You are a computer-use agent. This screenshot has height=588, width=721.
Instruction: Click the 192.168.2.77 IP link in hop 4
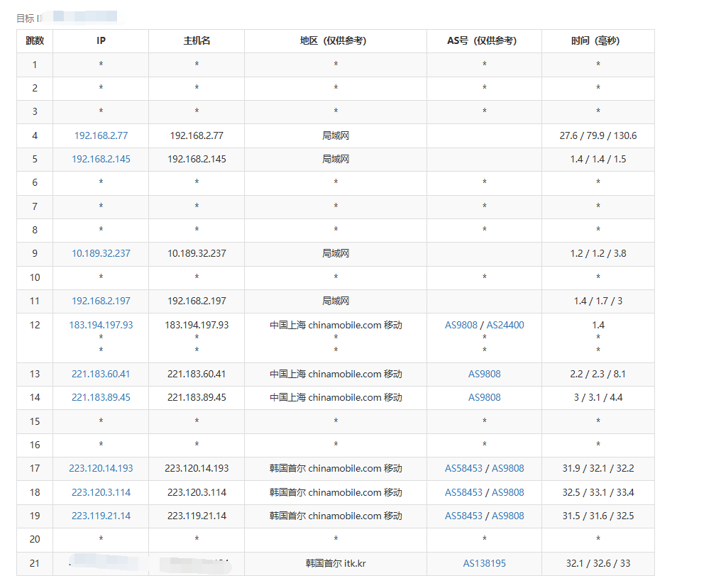[101, 135]
